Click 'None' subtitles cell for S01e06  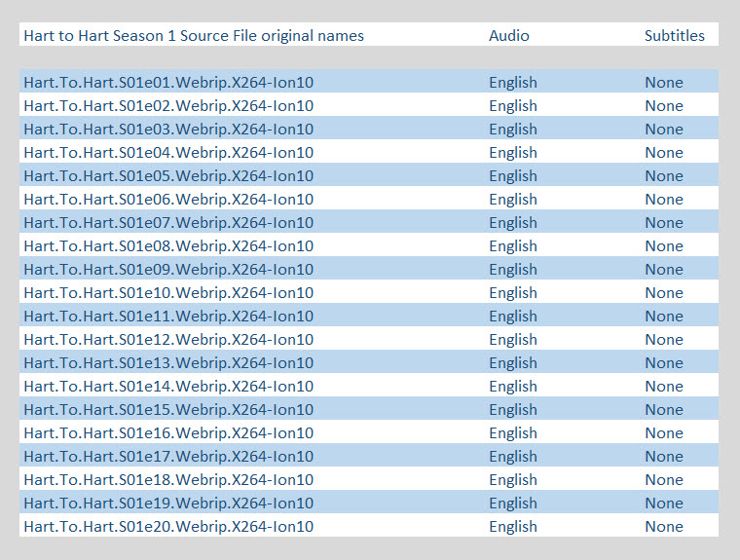coord(664,200)
